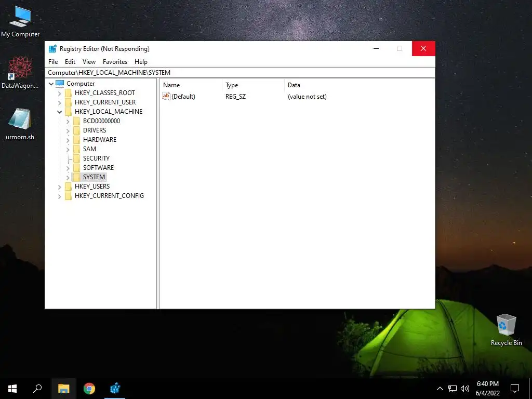Click the HARDWARE folder icon
532x399 pixels.
[77, 139]
